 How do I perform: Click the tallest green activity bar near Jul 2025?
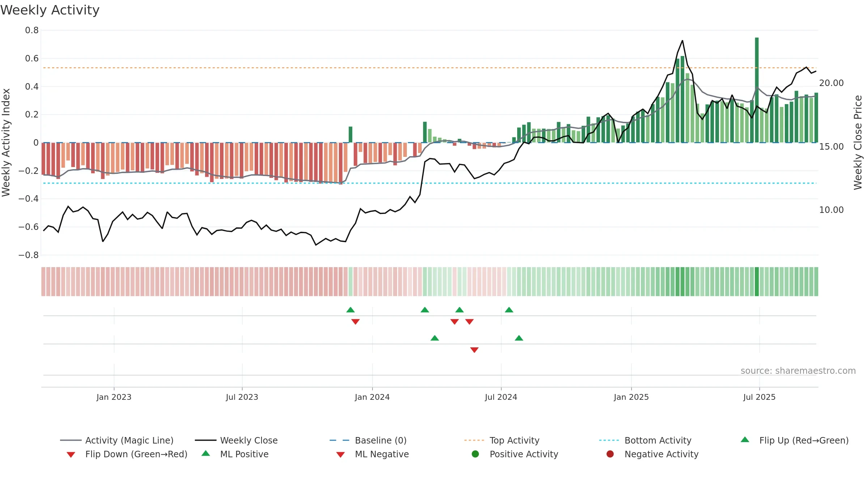[x=757, y=90]
